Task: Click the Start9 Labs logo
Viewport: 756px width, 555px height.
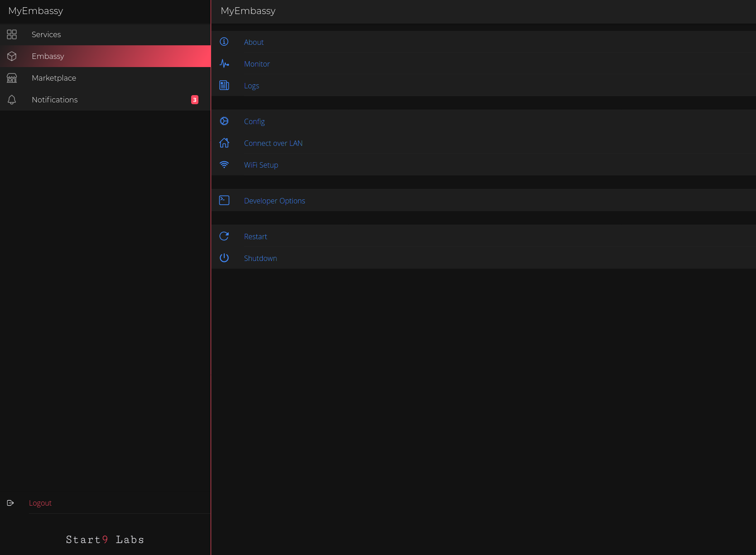Action: [105, 540]
